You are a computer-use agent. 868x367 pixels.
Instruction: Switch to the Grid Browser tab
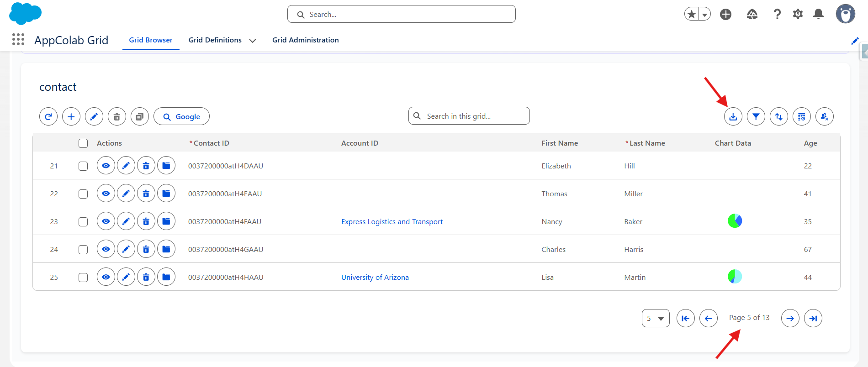(151, 40)
